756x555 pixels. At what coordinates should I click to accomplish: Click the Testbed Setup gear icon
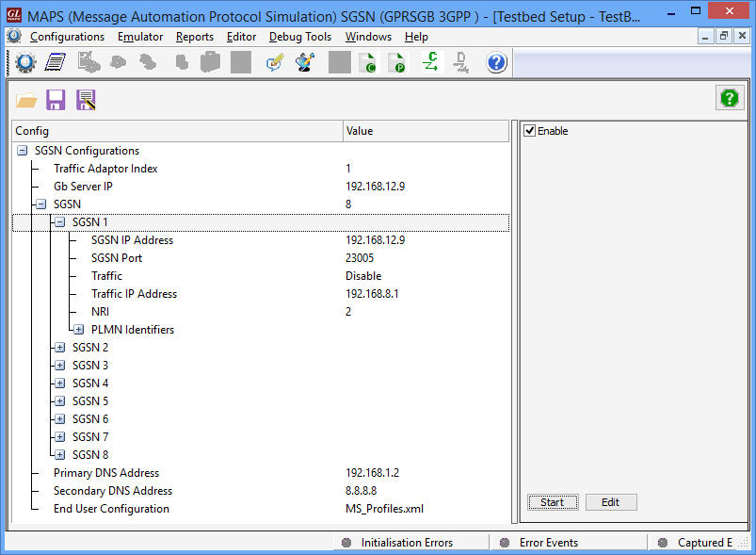pyautogui.click(x=25, y=63)
